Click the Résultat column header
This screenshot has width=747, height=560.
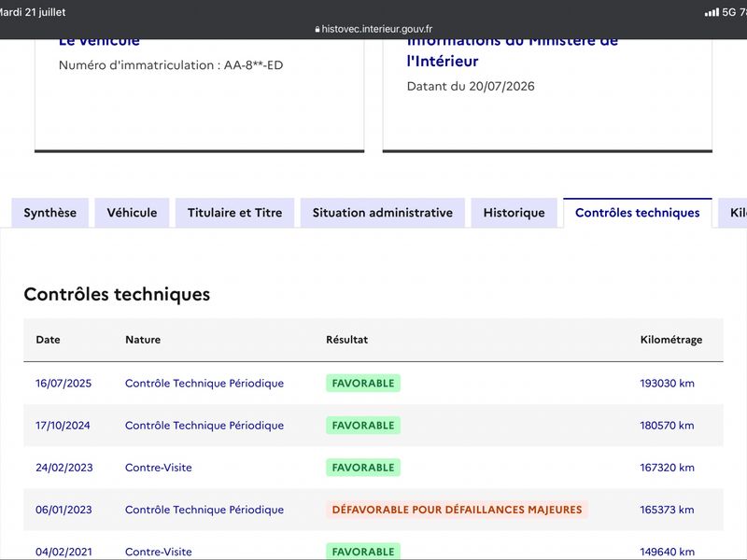coord(346,340)
